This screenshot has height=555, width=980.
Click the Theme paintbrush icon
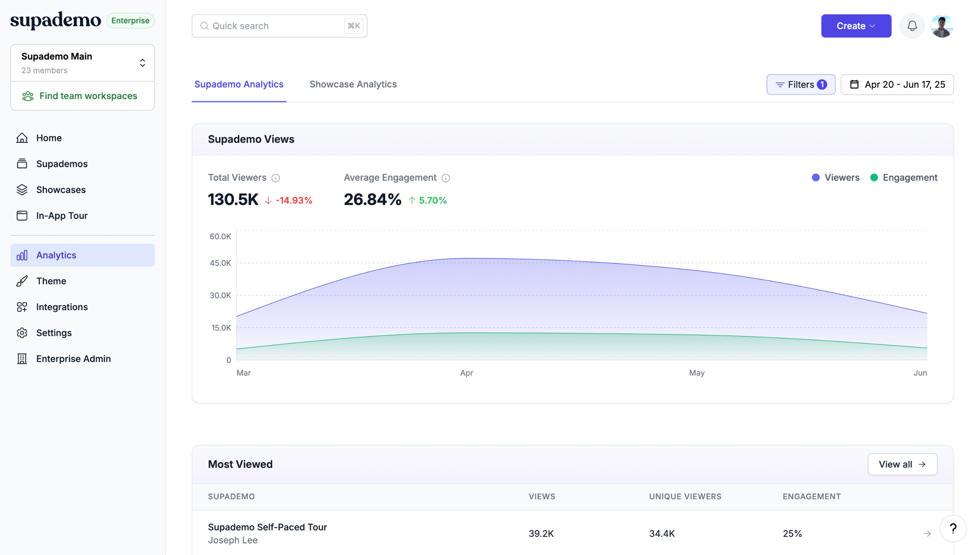(x=22, y=281)
